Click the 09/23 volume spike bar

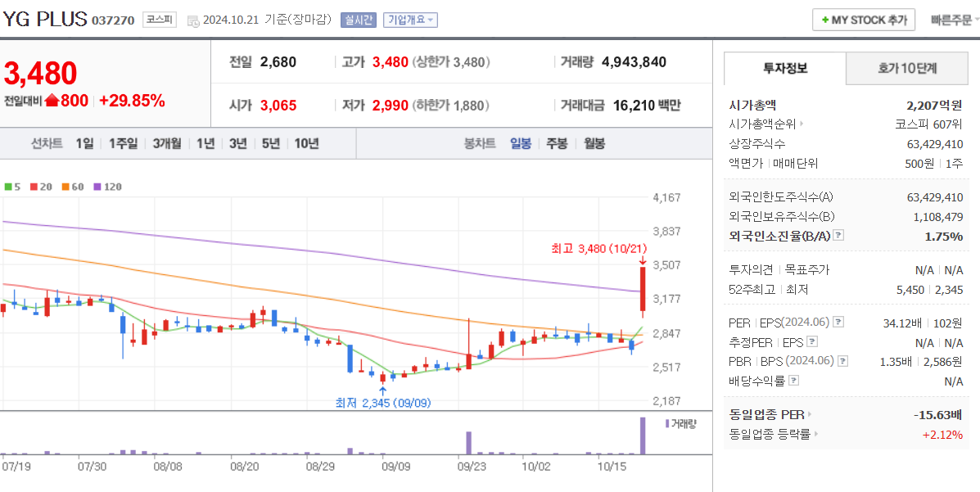[x=468, y=443]
